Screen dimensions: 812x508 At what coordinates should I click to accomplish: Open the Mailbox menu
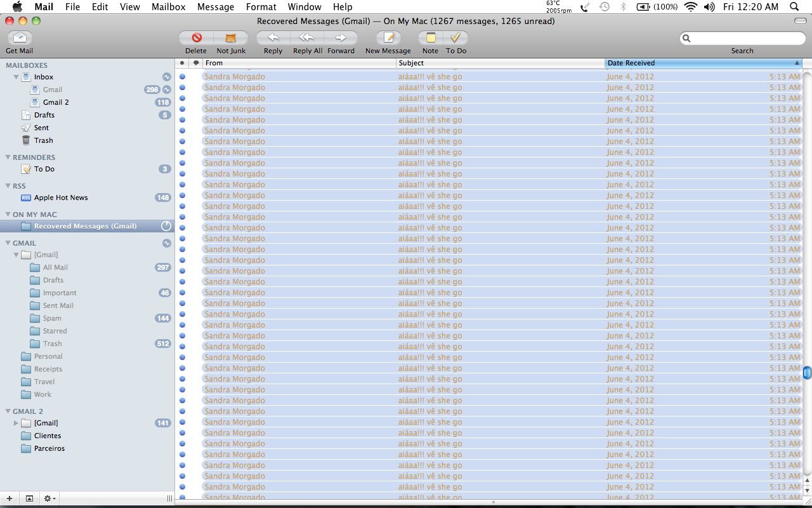point(169,6)
